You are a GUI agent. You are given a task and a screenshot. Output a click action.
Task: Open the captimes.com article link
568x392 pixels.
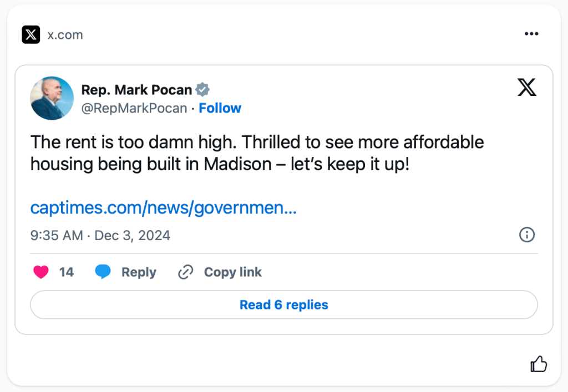(x=164, y=208)
